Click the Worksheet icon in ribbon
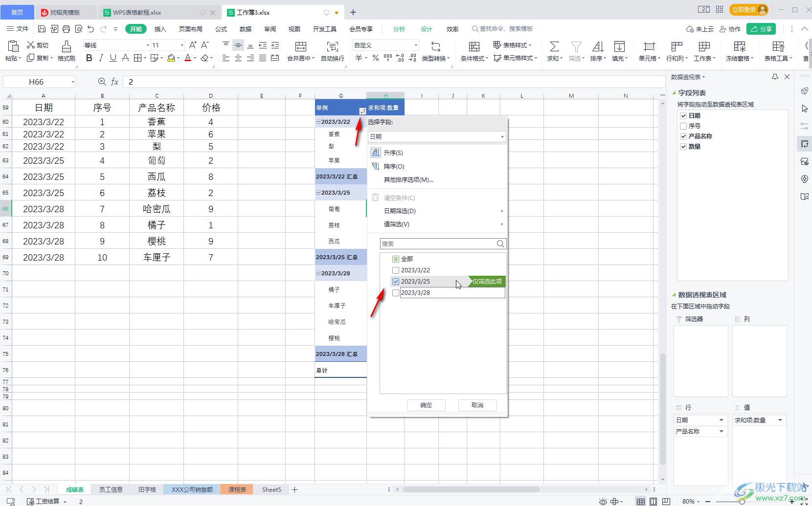Image resolution: width=812 pixels, height=506 pixels. tap(704, 46)
